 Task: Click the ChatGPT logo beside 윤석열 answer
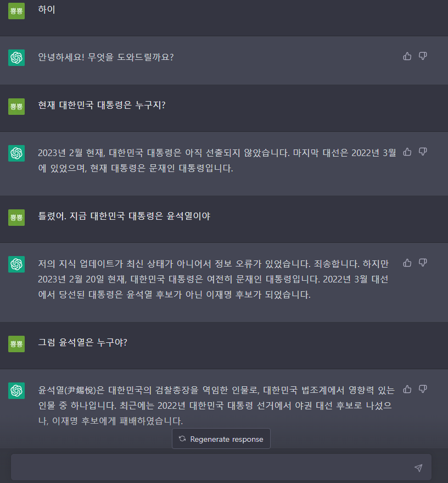pyautogui.click(x=16, y=391)
